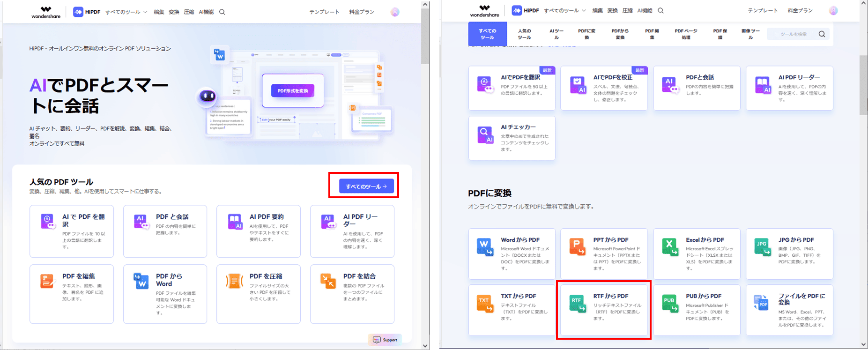Click the TXT から PDF icon
868x350 pixels.
[x=485, y=303]
